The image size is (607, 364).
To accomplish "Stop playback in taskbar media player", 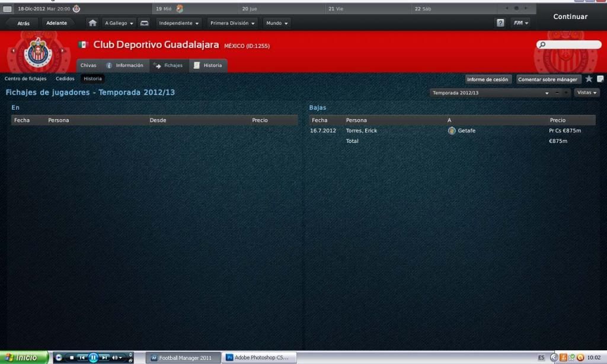I will [72, 358].
